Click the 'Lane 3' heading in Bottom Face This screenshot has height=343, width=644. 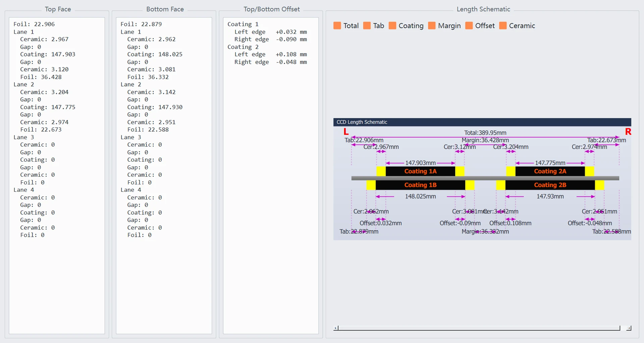[x=130, y=137]
